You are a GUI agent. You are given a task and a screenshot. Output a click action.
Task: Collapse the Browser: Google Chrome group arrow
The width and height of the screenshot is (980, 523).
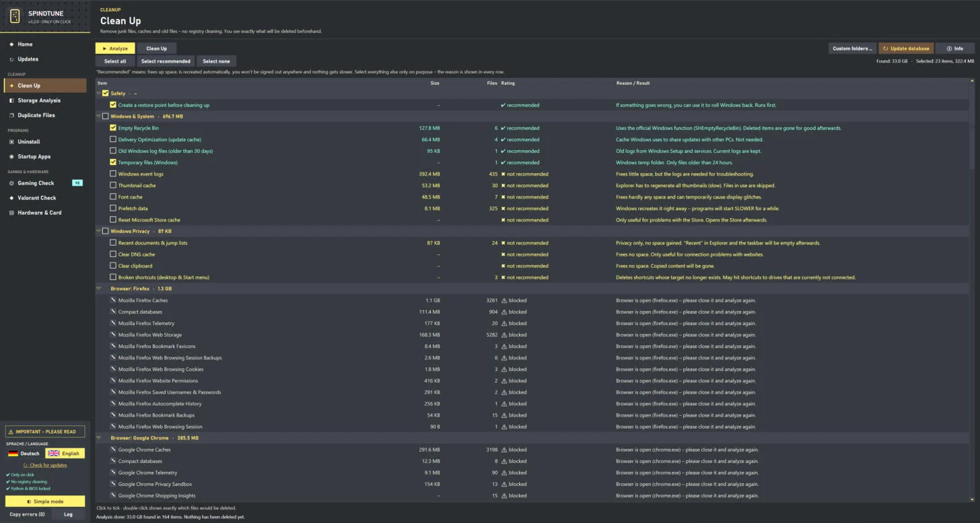coord(99,438)
